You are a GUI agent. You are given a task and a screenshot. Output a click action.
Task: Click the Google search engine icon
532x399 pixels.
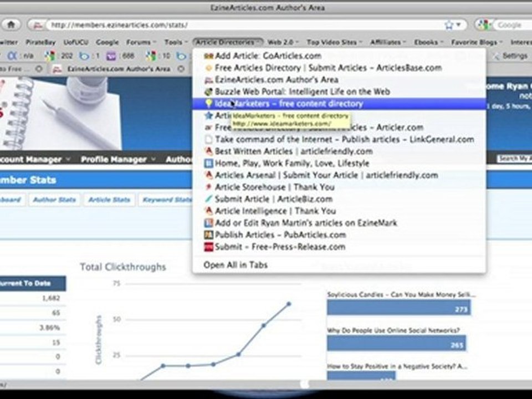(483, 25)
